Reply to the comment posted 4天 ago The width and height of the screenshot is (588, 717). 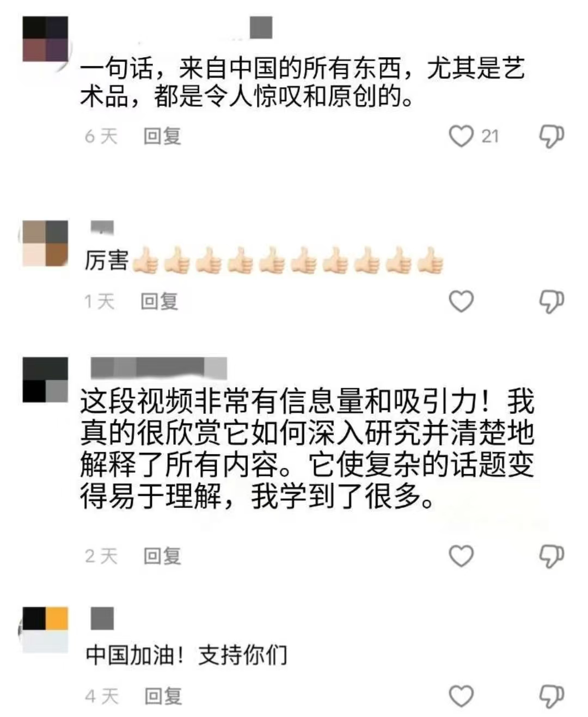pos(163,696)
